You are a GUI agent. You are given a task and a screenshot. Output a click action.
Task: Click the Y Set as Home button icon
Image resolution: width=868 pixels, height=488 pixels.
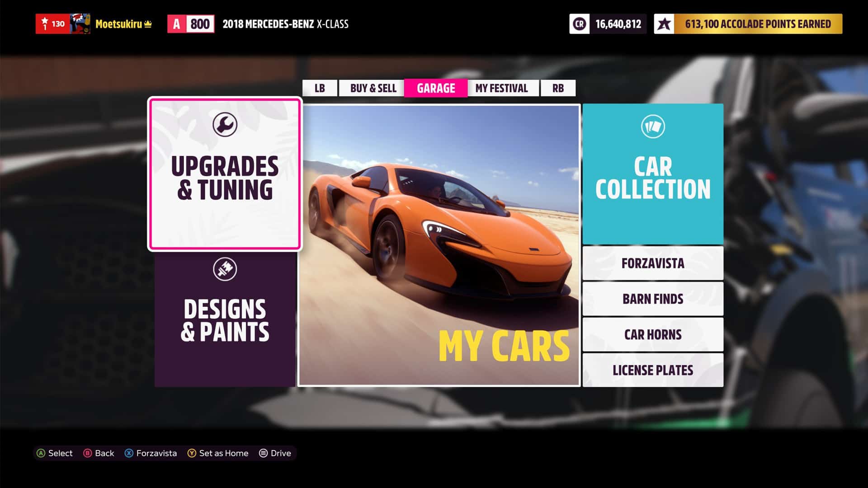click(191, 453)
